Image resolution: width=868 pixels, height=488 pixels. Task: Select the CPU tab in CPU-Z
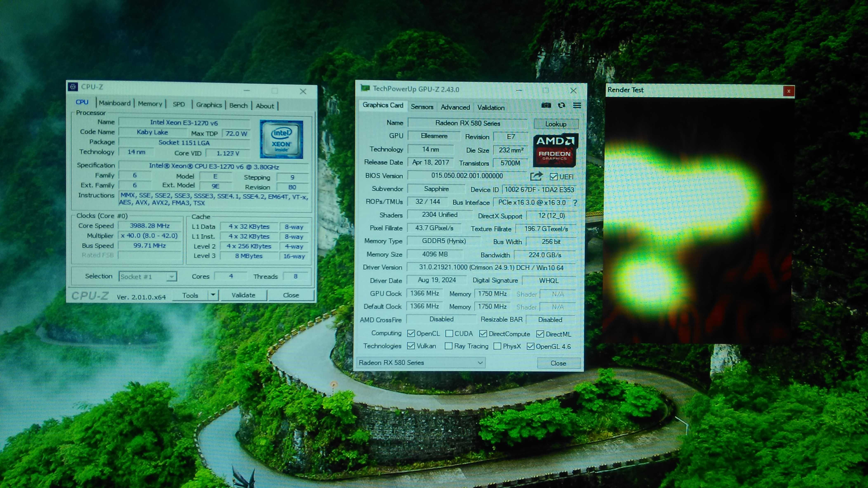coord(82,102)
